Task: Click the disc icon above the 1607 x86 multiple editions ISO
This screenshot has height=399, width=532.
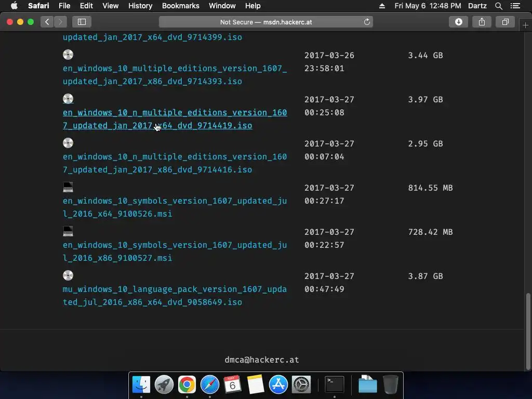Action: click(68, 55)
